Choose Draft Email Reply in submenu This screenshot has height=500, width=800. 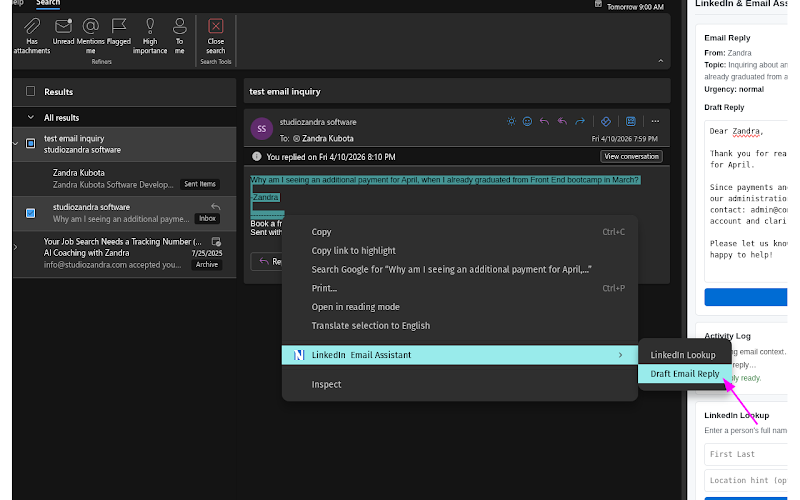684,374
